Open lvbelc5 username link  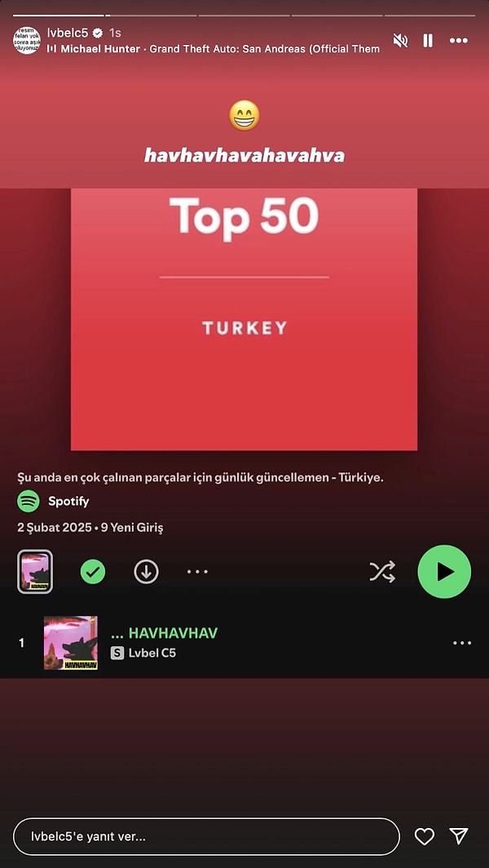point(68,33)
